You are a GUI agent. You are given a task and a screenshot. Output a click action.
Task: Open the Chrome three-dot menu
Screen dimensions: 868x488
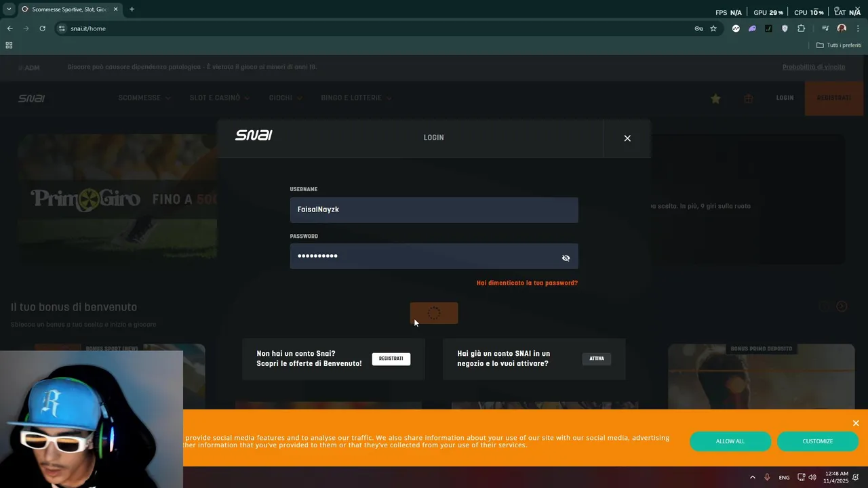(x=858, y=28)
